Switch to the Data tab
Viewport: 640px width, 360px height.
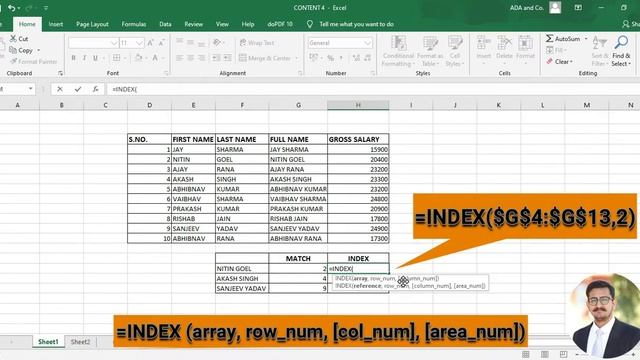[x=165, y=24]
